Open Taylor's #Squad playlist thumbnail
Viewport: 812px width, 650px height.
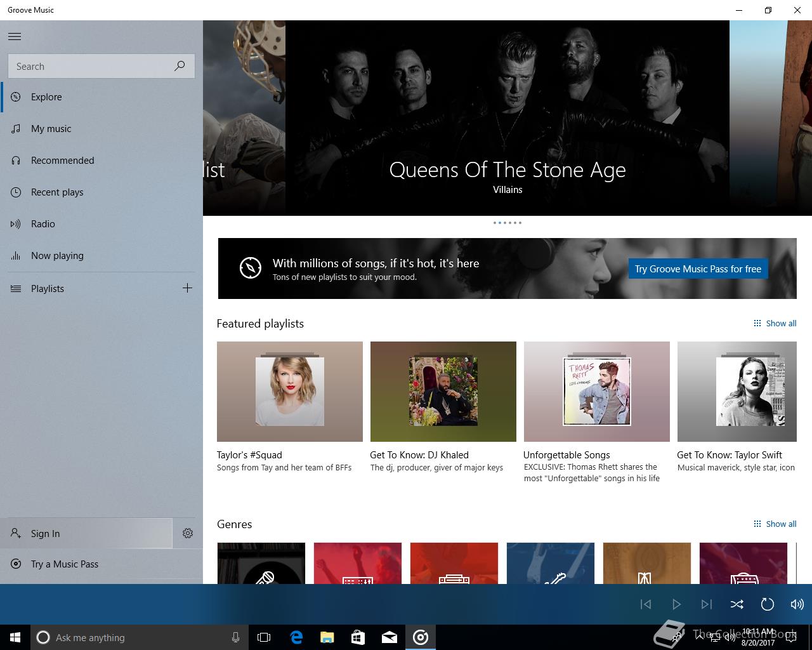290,392
